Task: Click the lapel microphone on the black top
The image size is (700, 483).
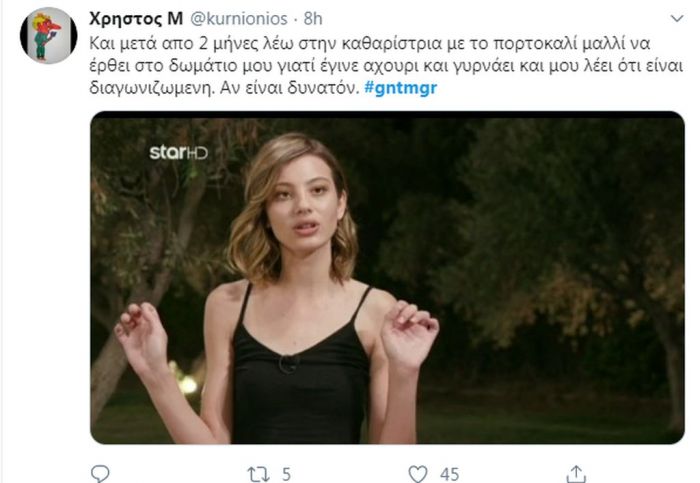Action: click(288, 363)
